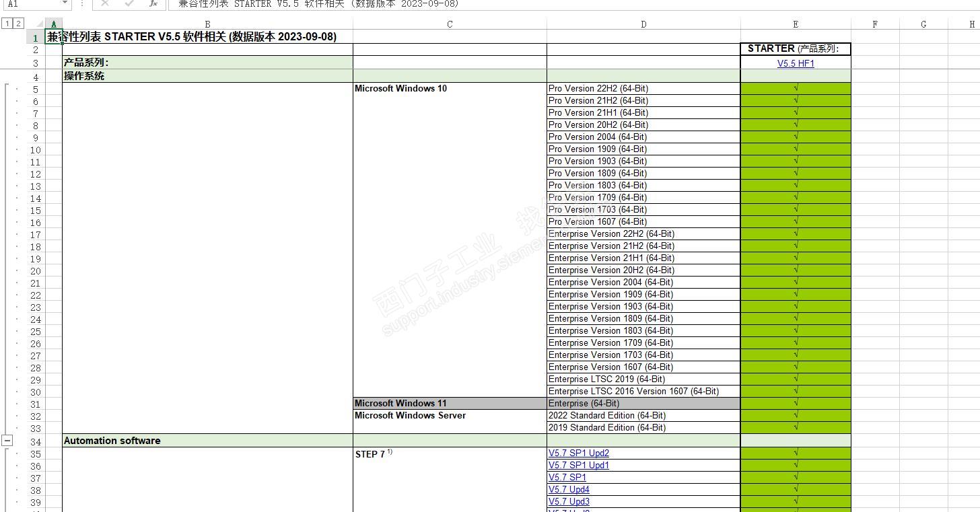Show outline level 2 rows
Image resolution: width=980 pixels, height=512 pixels.
click(17, 24)
